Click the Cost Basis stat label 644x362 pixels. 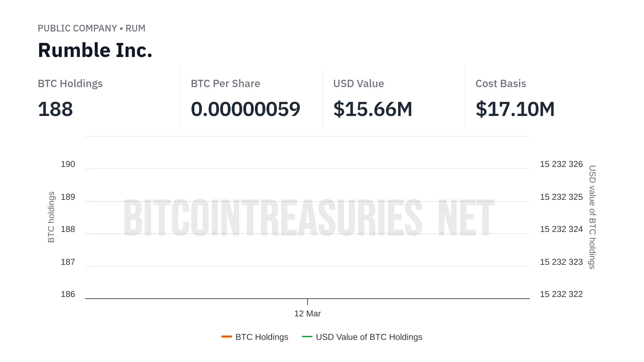500,83
